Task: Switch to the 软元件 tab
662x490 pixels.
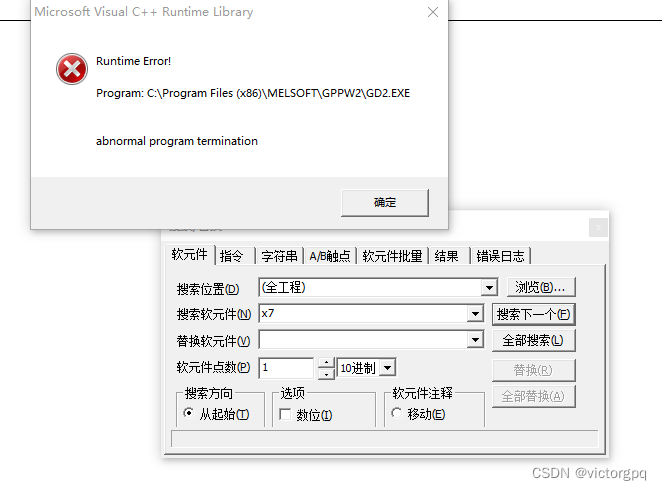Action: click(x=190, y=254)
